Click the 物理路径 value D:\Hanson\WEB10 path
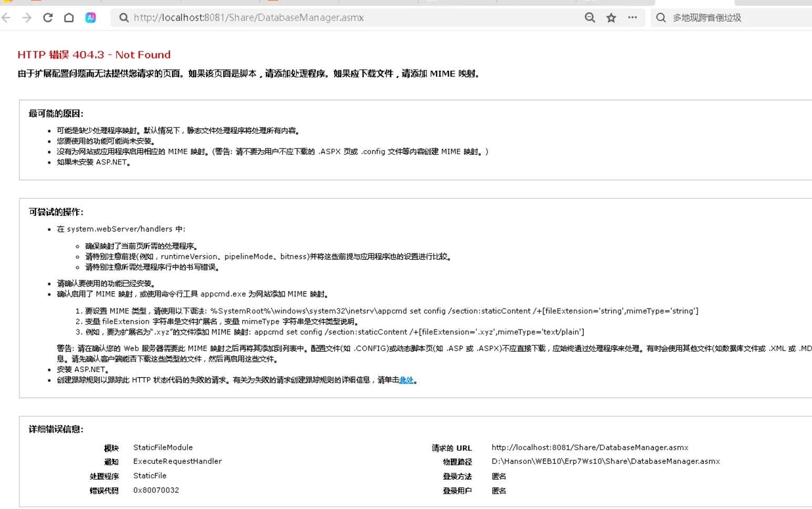Image resolution: width=812 pixels, height=509 pixels. point(606,461)
